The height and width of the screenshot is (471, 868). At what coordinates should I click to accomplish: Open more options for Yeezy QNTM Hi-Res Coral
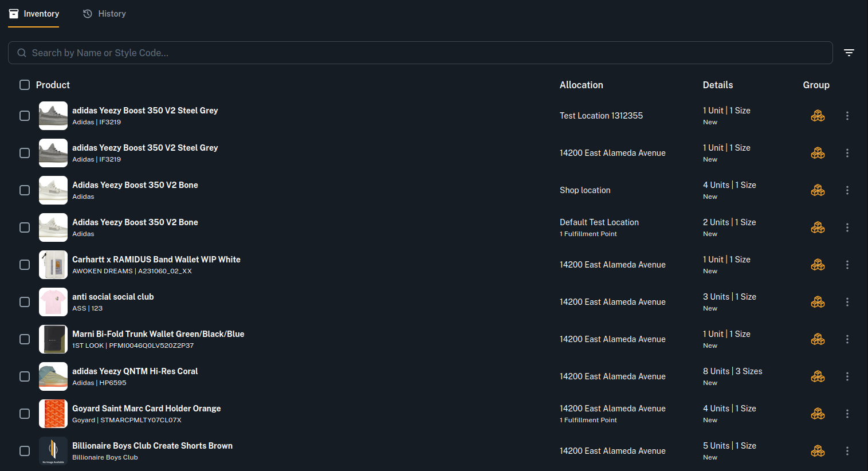point(847,376)
